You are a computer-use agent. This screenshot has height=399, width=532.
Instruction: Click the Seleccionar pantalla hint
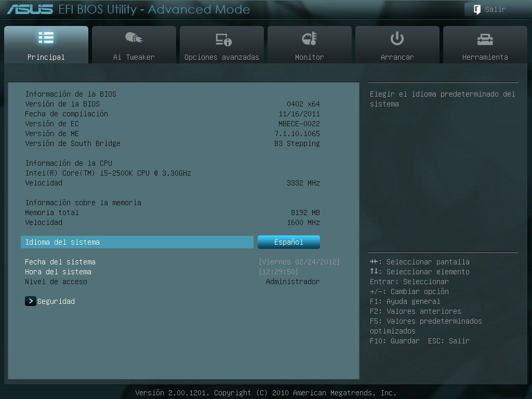click(x=419, y=262)
